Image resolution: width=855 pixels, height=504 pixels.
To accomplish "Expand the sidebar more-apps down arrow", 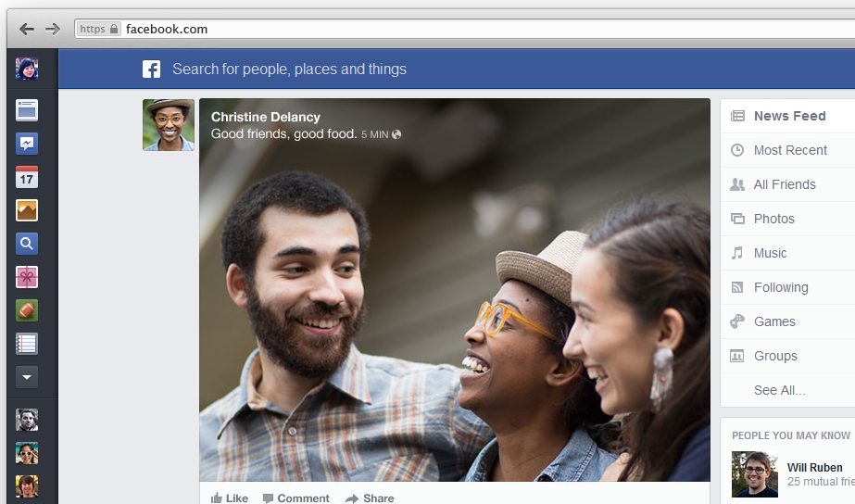I will [x=27, y=377].
